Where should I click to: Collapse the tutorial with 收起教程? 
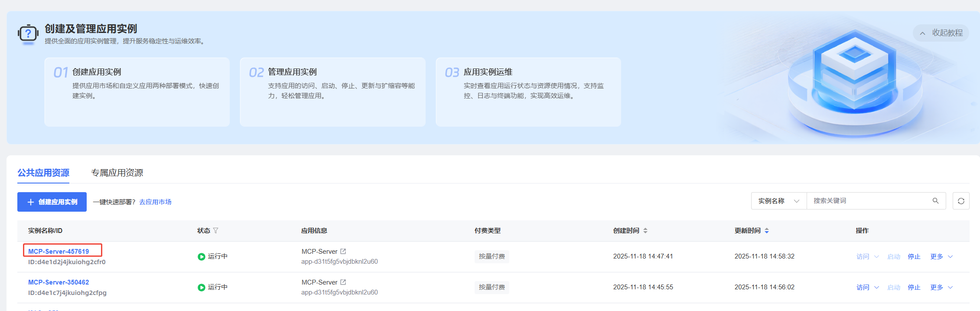click(941, 33)
